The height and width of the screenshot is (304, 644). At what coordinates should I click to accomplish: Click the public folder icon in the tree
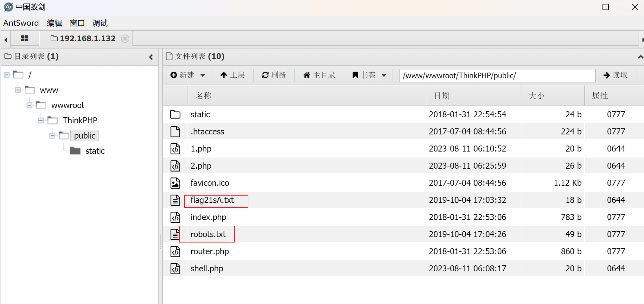[64, 136]
